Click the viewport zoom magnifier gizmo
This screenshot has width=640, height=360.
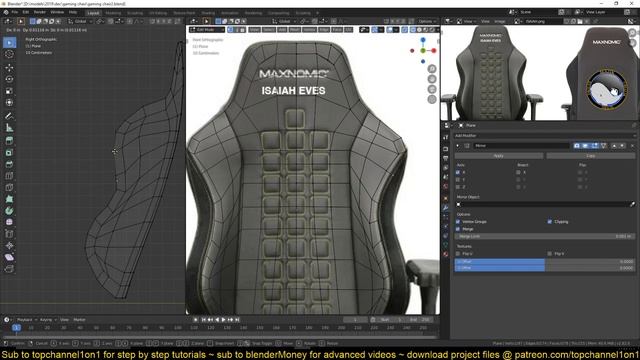[432, 69]
